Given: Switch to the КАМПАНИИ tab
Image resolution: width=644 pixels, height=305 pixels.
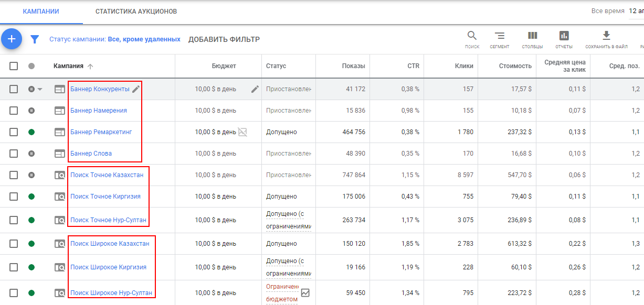Looking at the screenshot, I should click(x=41, y=12).
